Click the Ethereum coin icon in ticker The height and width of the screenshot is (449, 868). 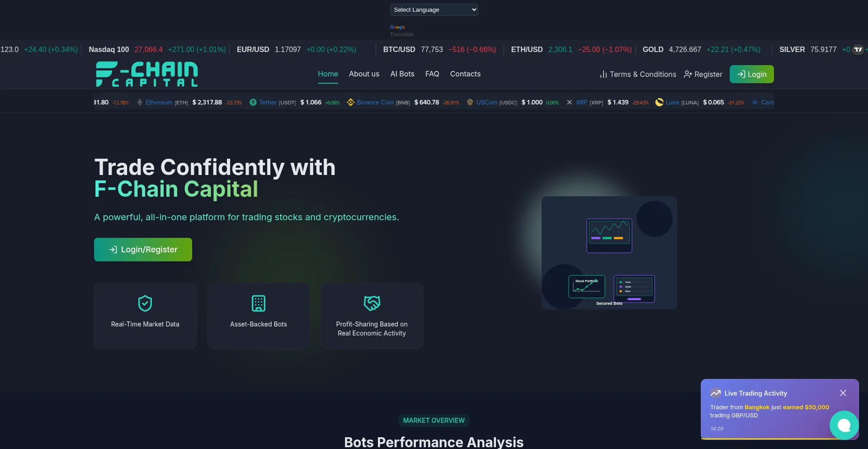click(x=140, y=102)
